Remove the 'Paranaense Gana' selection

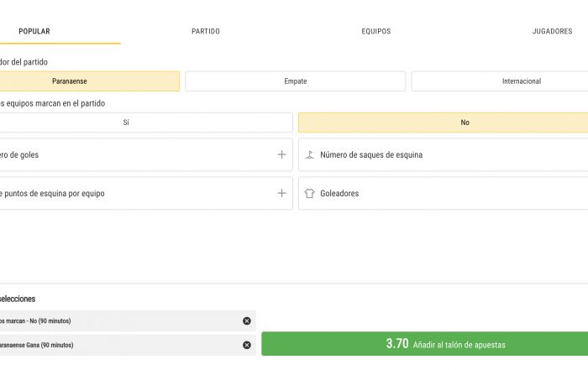[247, 345]
